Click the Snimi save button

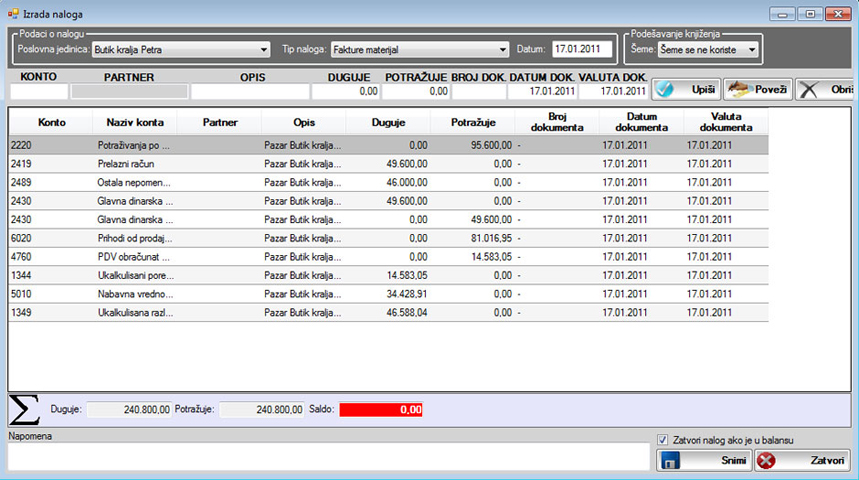(703, 460)
